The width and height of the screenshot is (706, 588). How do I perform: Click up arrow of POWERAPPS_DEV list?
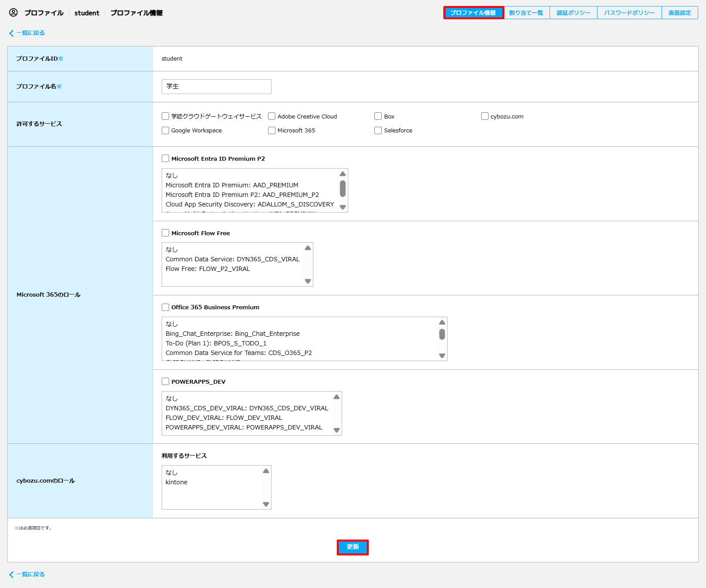click(x=336, y=397)
